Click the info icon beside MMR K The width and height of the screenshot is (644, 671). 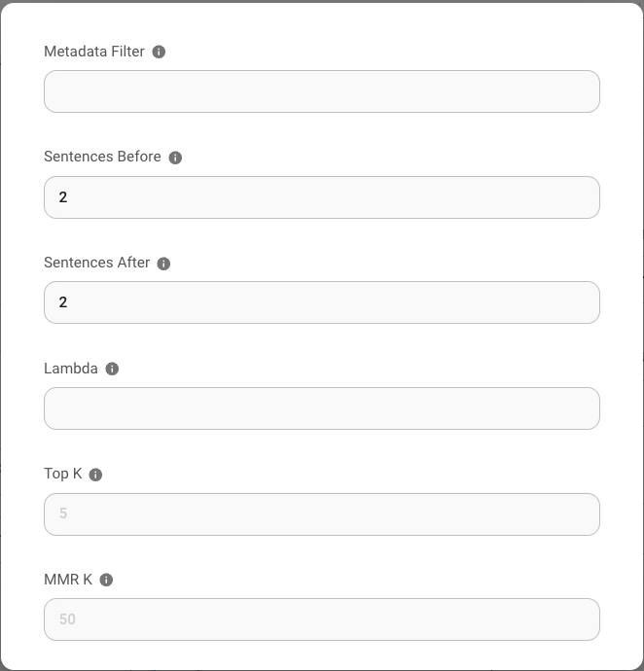[x=106, y=580]
